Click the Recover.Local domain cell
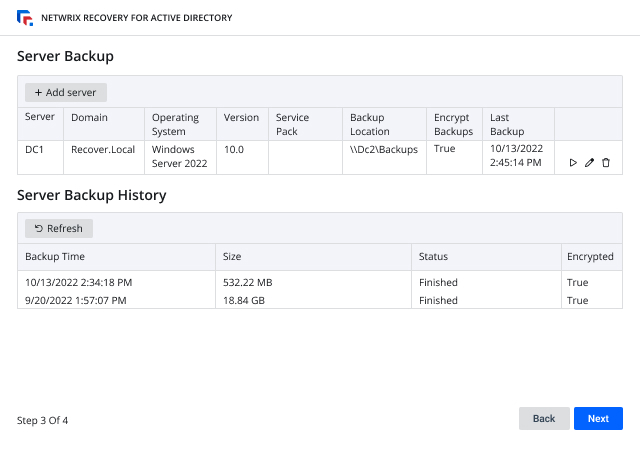The height and width of the screenshot is (450, 640). 104,158
